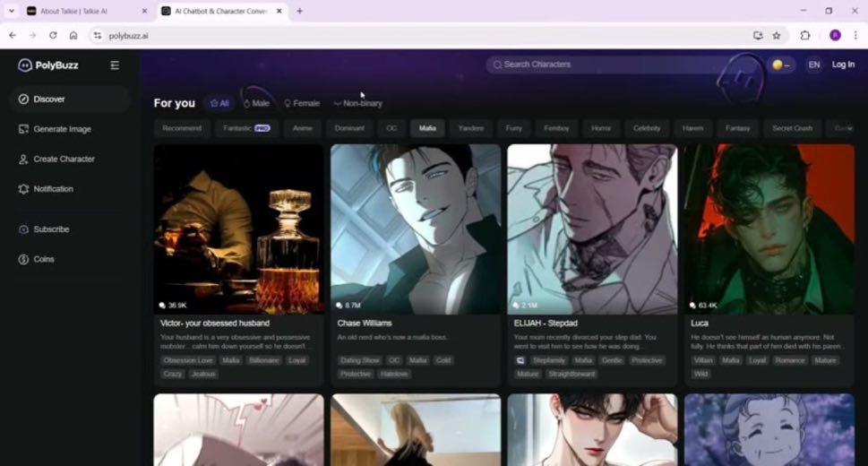Screen dimensions: 868x466
Task: Click the 36.9K chat count on Victor card
Action: tap(173, 306)
